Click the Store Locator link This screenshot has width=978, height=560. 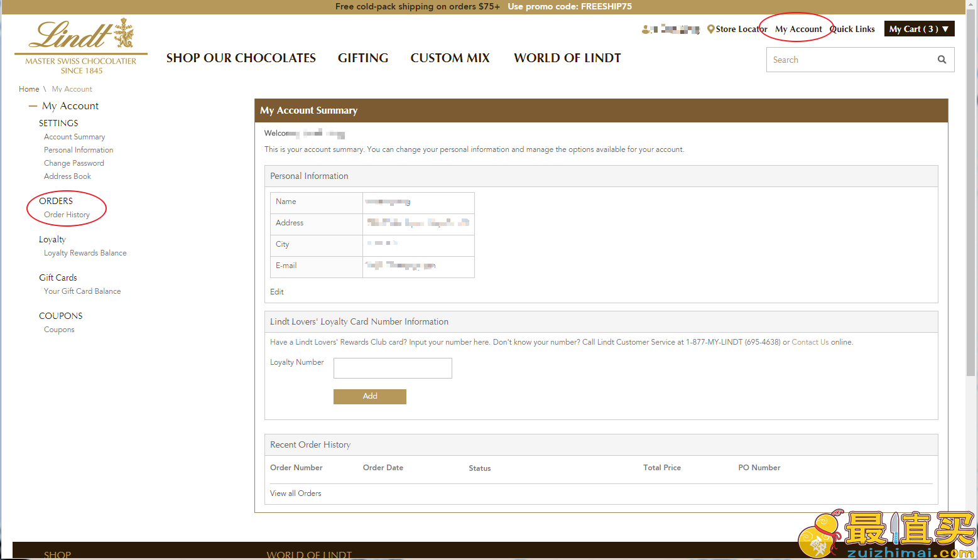tap(741, 29)
